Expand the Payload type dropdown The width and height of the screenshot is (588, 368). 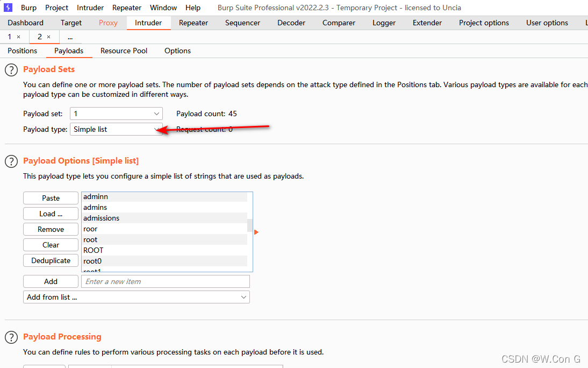116,129
